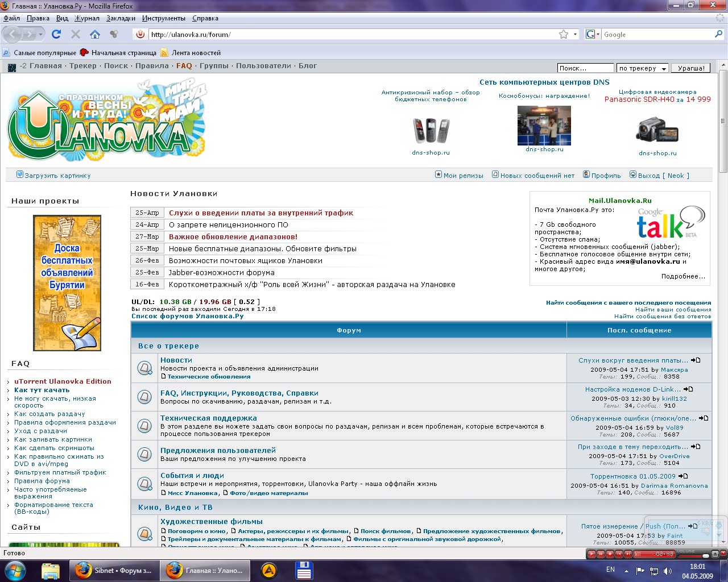Click the Поиск... forum search field

click(x=585, y=68)
